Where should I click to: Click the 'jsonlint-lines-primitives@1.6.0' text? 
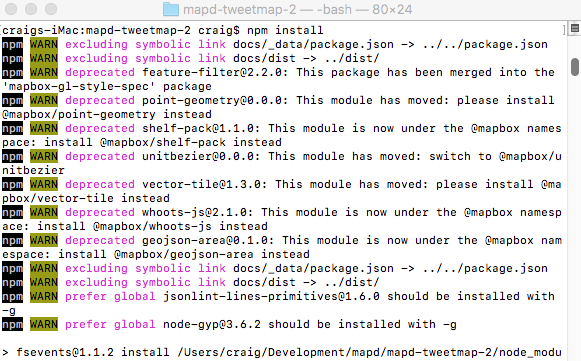pos(272,296)
